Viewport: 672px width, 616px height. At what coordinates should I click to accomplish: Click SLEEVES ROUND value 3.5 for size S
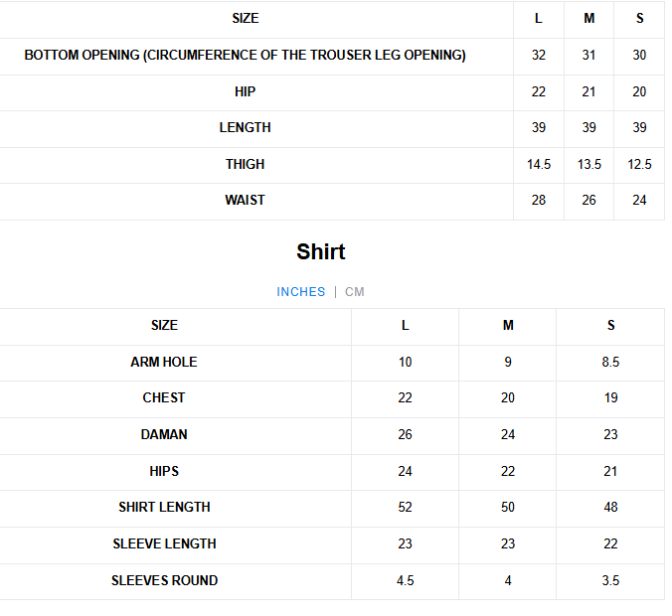(610, 581)
